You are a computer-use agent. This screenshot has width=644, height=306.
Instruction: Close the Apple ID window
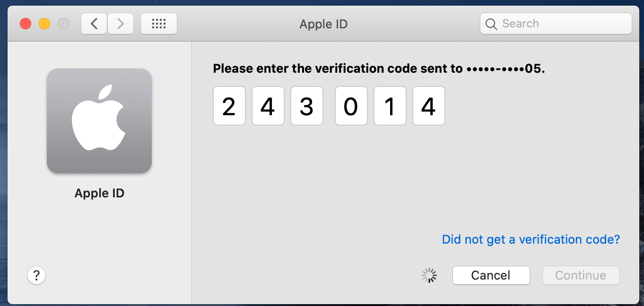(26, 24)
